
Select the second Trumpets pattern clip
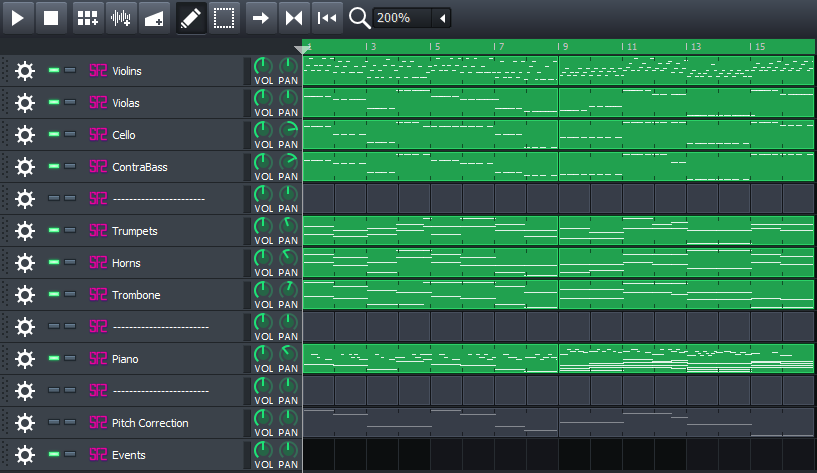coord(686,231)
